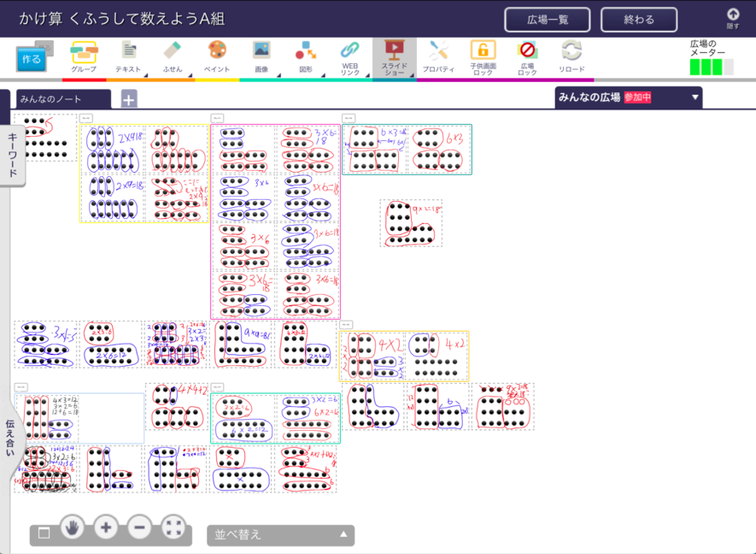Toggle the 広場ロック plaza lock
756x554 pixels.
click(527, 56)
